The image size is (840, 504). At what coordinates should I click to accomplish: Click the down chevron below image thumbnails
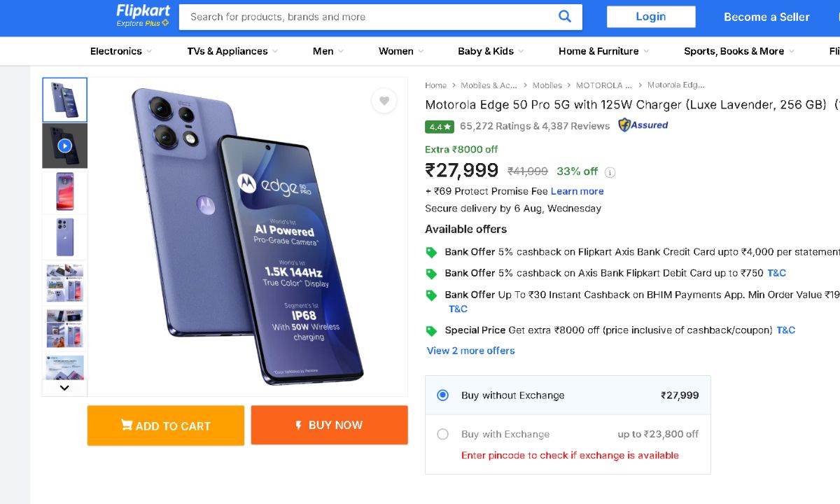coord(64,387)
